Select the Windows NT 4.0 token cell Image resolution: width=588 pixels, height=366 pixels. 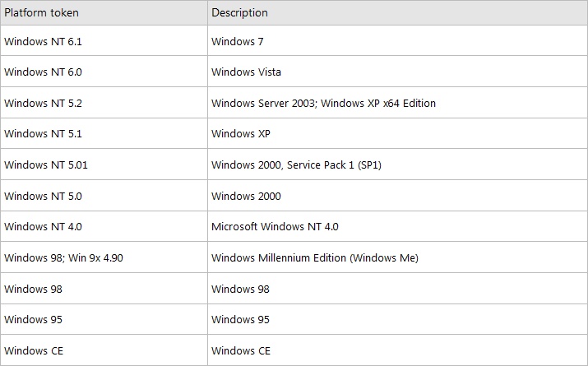[x=104, y=226]
